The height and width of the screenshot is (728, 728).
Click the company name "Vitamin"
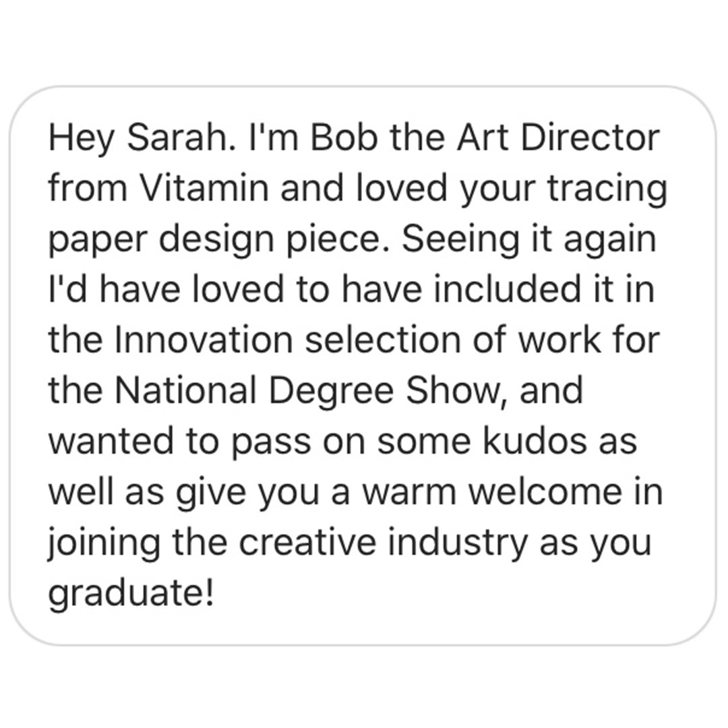[204, 188]
